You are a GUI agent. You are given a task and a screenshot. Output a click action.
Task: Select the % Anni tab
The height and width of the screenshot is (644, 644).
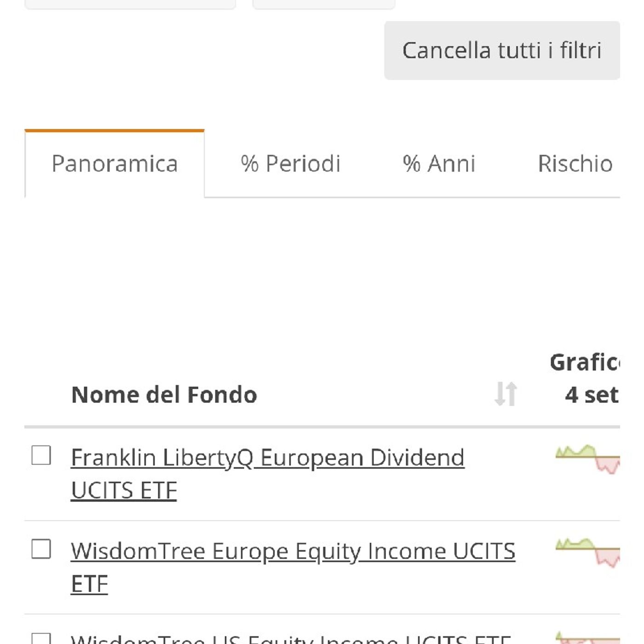pos(438,164)
